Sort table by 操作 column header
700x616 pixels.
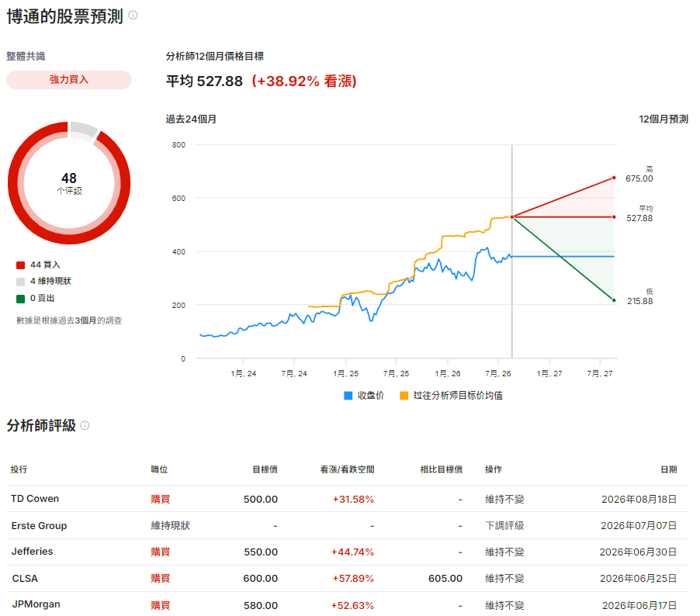click(494, 469)
